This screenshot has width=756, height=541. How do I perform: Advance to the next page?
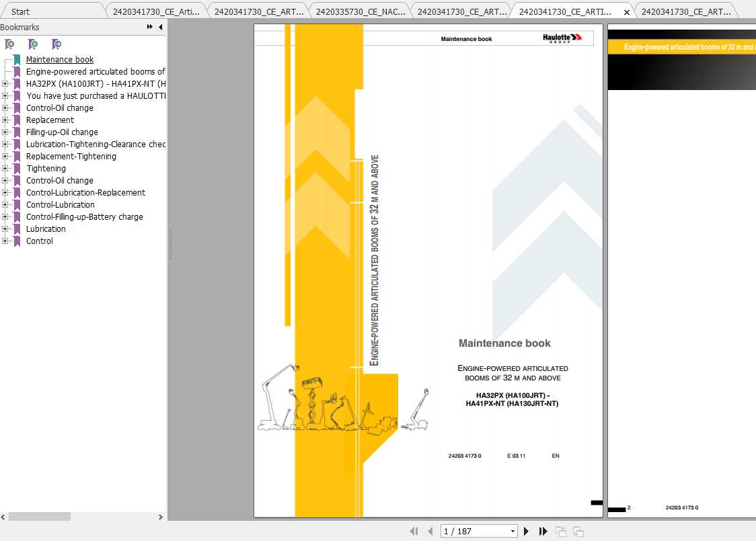pos(527,531)
